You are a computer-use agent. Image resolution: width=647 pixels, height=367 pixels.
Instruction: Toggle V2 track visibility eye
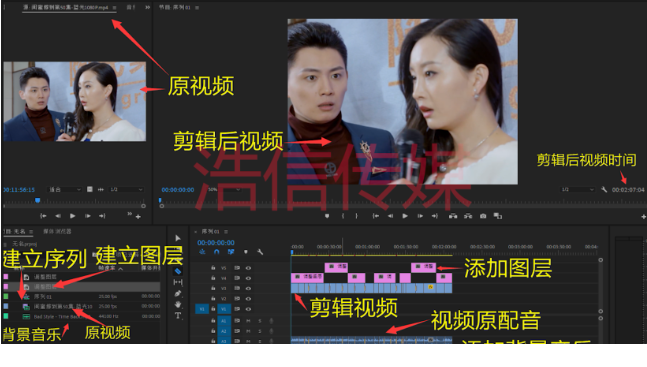248,298
